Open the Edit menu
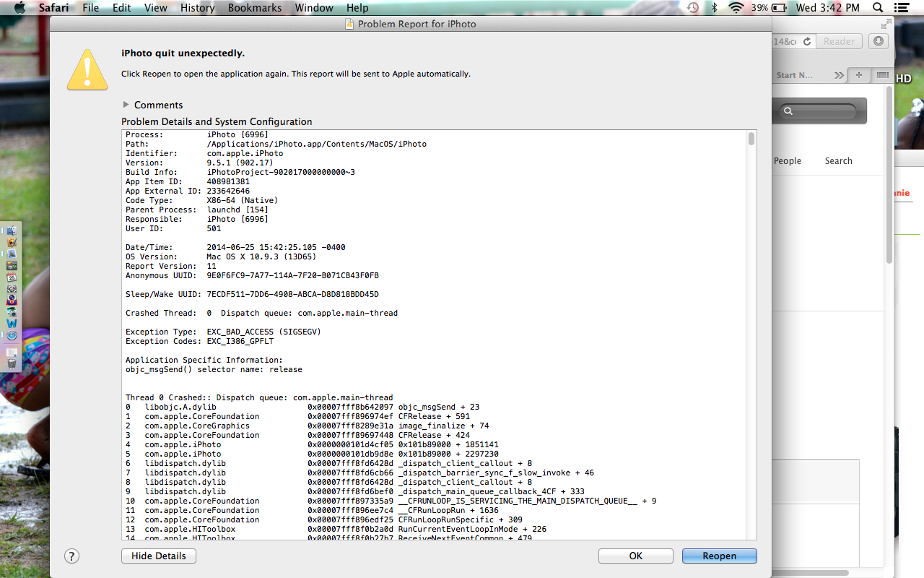Screen dimensions: 924x578 point(122,8)
